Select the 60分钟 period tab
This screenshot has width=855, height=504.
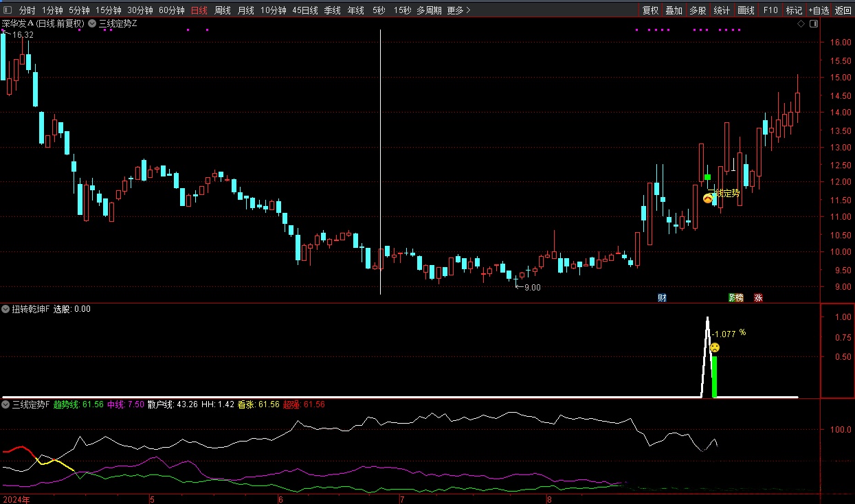[171, 10]
